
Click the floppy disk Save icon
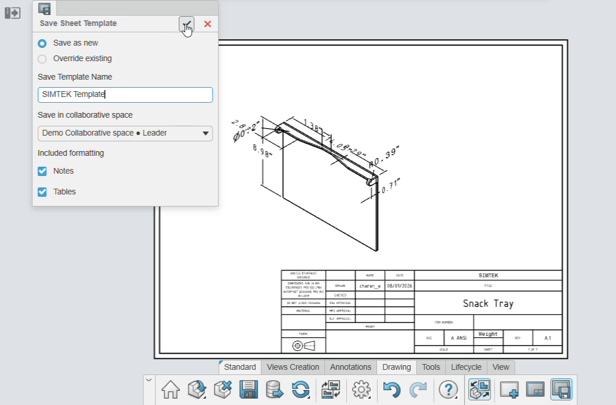[x=249, y=390]
